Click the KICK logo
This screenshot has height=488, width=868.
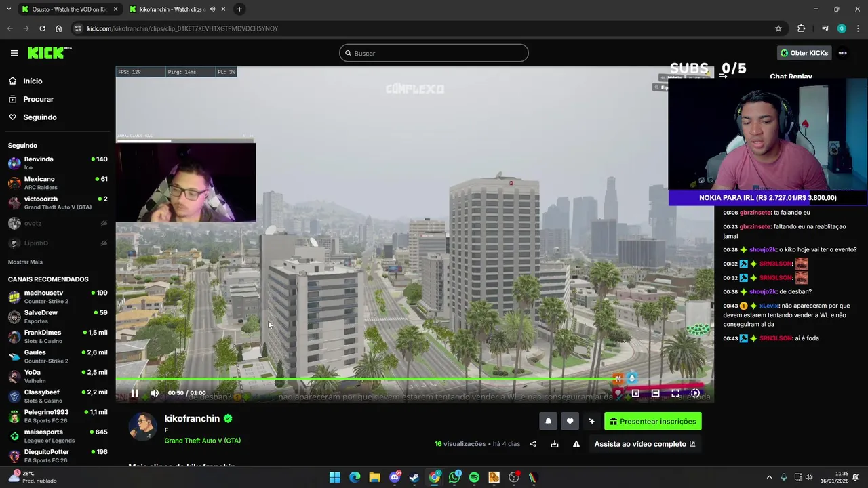(50, 53)
